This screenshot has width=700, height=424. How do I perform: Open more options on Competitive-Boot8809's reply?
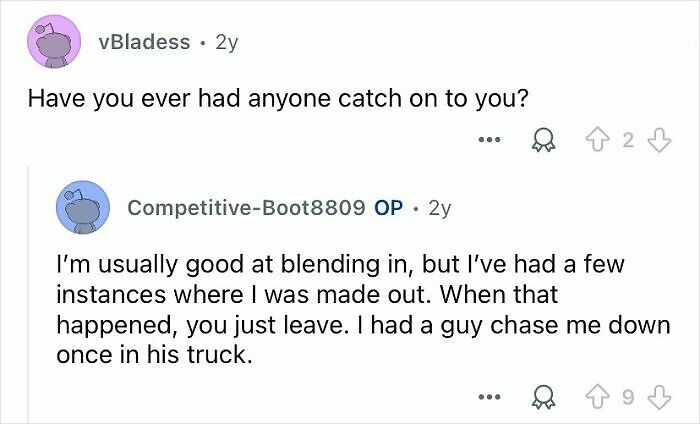489,396
